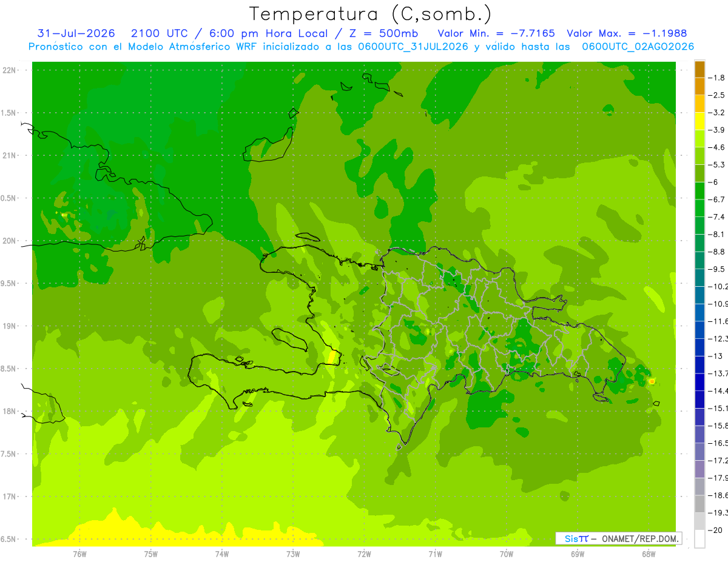728x562 pixels.
Task: Click the '22N' latitude label
Action: pos(10,70)
